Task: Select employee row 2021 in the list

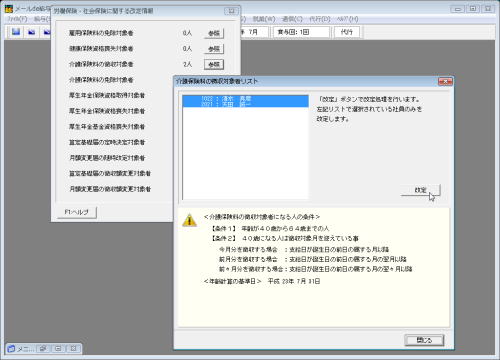Action: coord(245,104)
